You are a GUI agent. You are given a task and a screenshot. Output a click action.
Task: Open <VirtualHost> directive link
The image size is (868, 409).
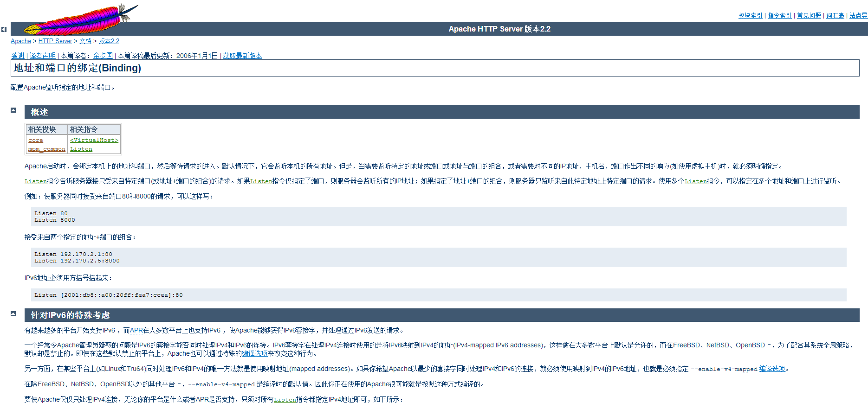pyautogui.click(x=94, y=140)
